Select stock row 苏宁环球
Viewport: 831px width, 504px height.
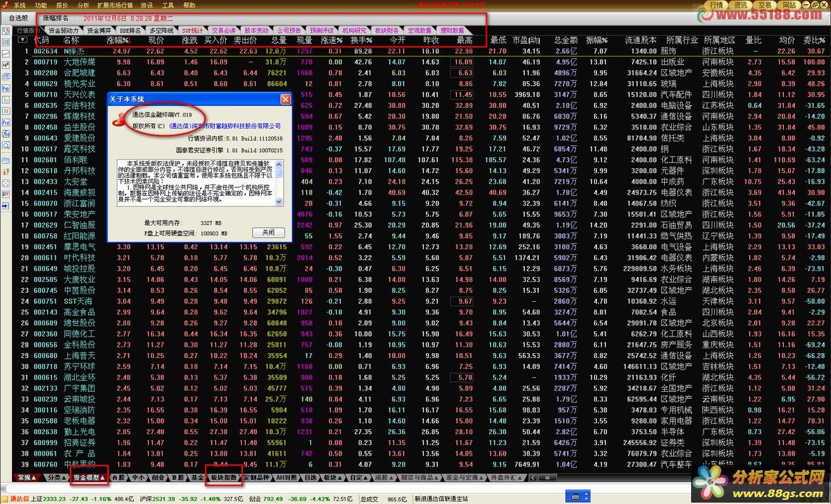(x=422, y=366)
